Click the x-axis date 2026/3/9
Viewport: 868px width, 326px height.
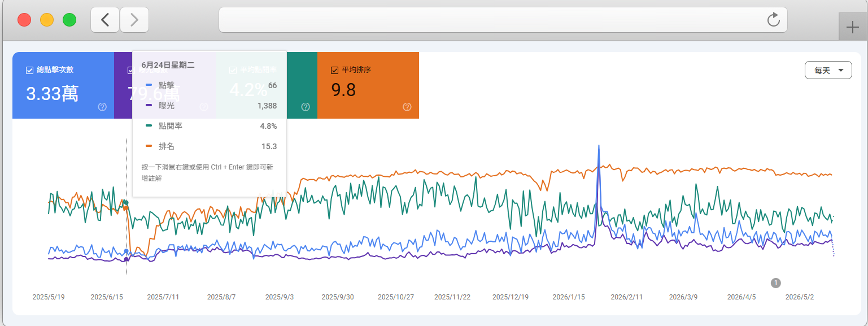(x=683, y=297)
